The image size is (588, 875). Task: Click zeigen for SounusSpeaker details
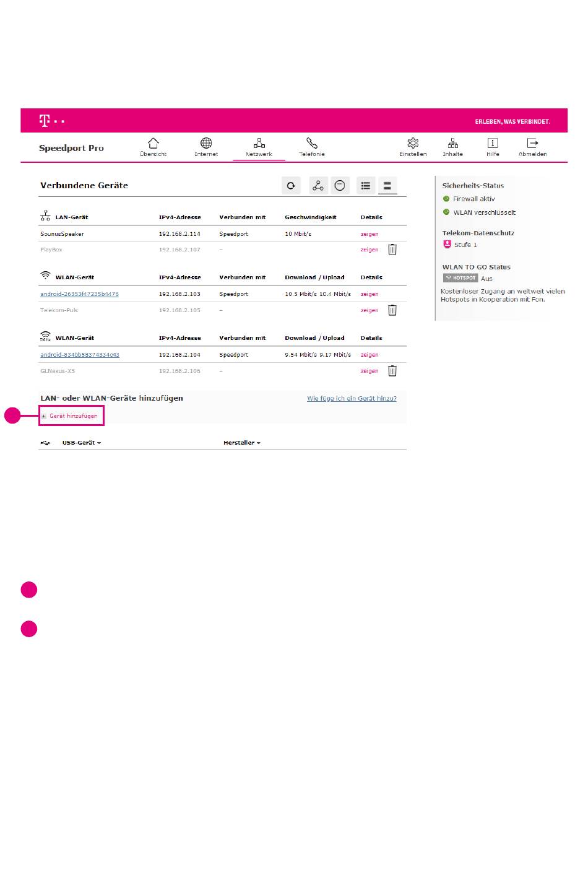point(370,234)
